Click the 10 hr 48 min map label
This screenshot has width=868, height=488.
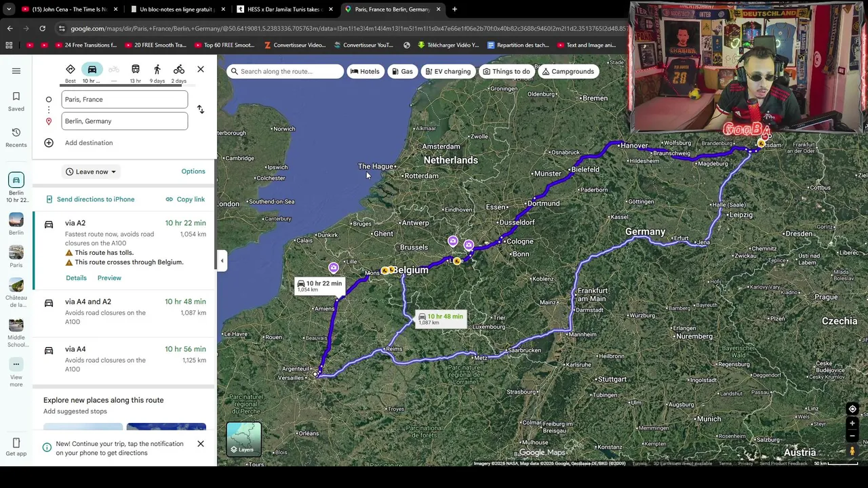click(441, 319)
